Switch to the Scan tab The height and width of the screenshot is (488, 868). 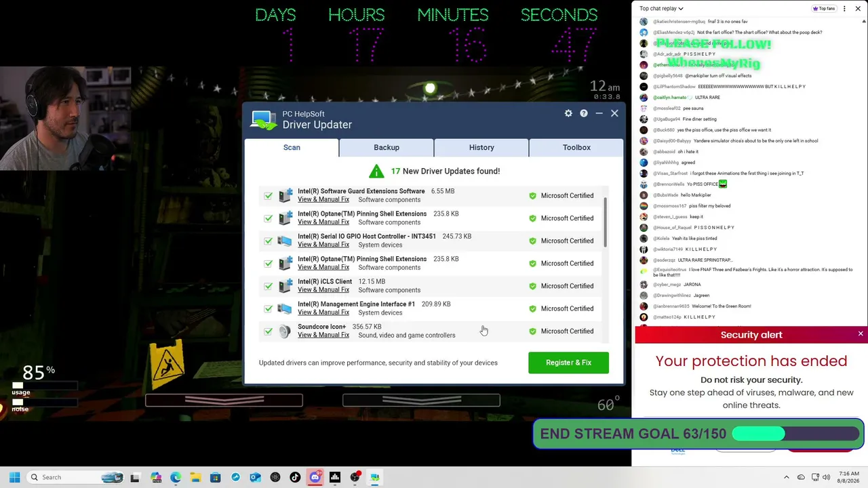point(292,147)
